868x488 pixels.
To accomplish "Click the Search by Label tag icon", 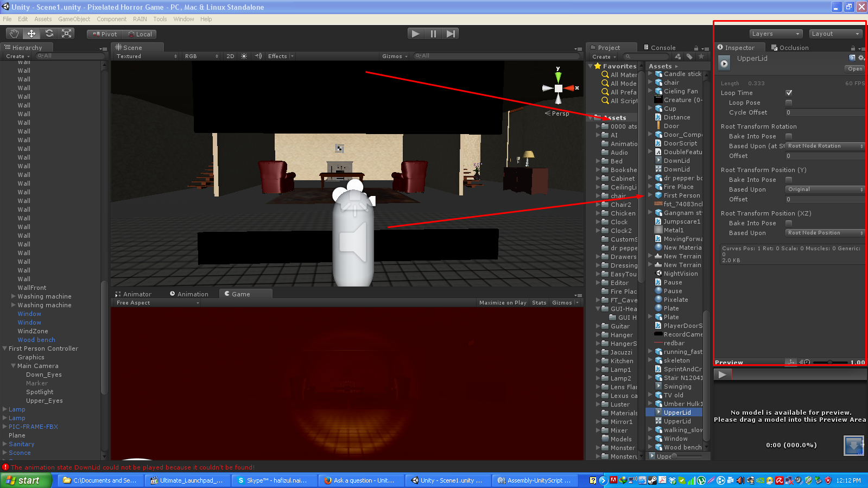I will (689, 56).
